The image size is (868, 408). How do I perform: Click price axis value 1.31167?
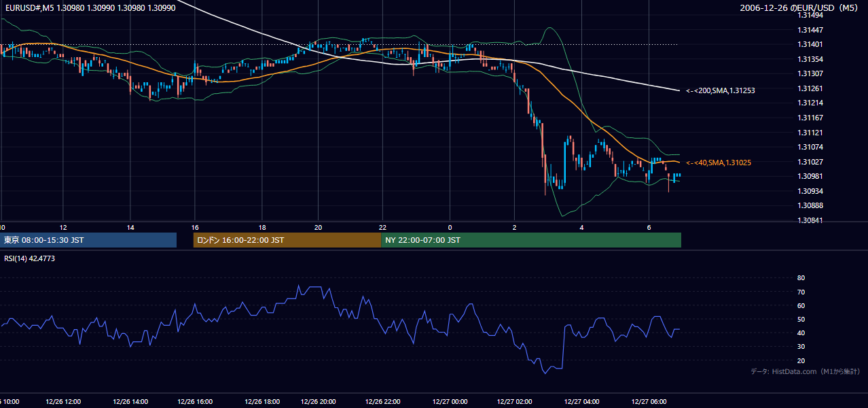tap(810, 118)
